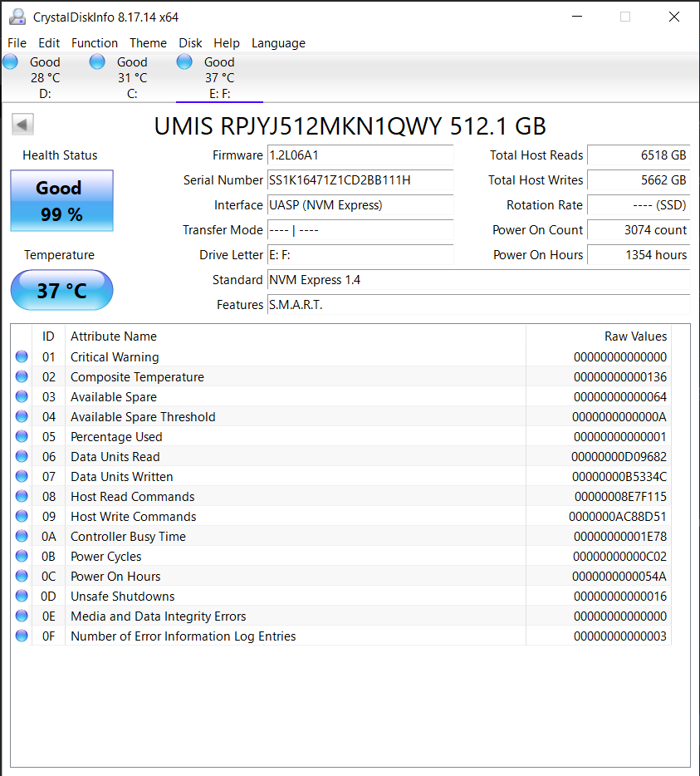Open the File menu
700x776 pixels.
[17, 43]
